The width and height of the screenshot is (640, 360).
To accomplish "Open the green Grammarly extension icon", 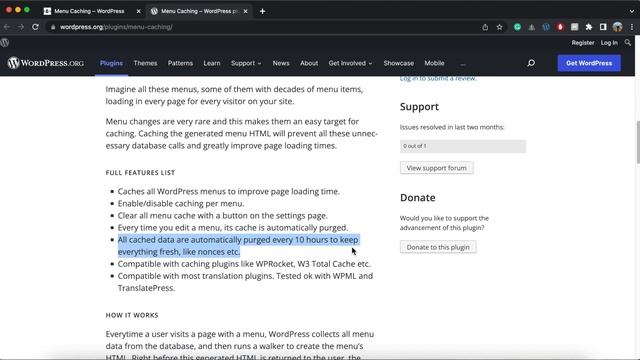I will tap(517, 27).
